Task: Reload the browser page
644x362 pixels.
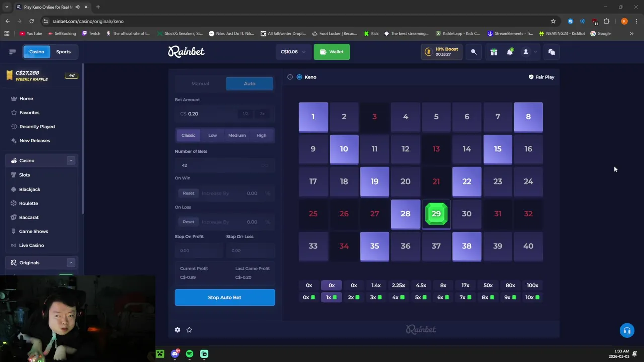Action: (x=31, y=21)
